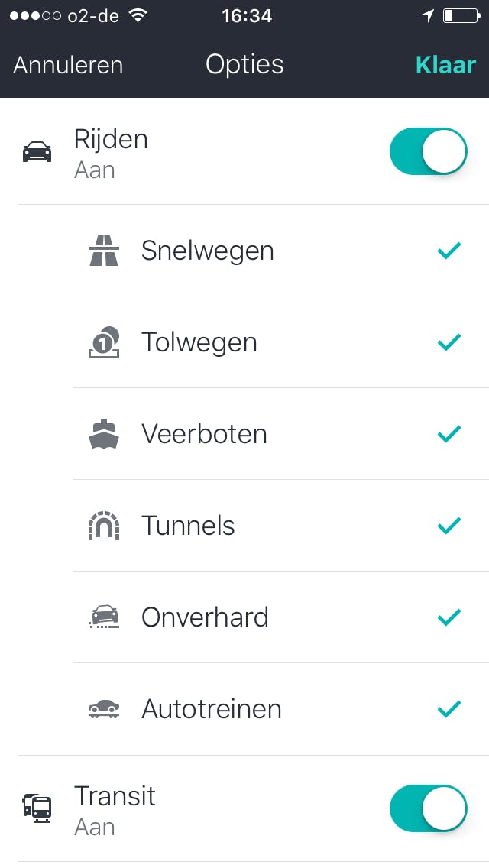Untick the Tunnels checkmark
The width and height of the screenshot is (489, 868).
449,526
